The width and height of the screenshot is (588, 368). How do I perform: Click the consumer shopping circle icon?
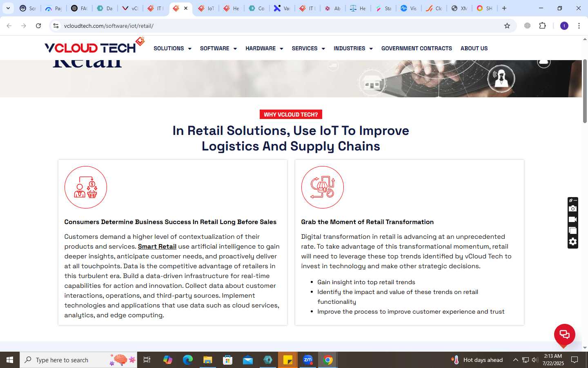click(x=86, y=187)
